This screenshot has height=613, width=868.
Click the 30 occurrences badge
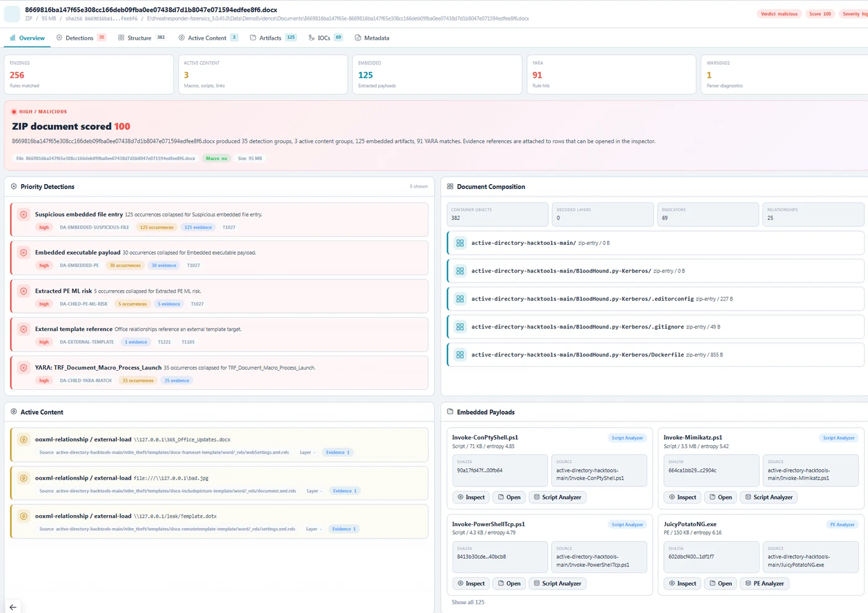click(125, 265)
